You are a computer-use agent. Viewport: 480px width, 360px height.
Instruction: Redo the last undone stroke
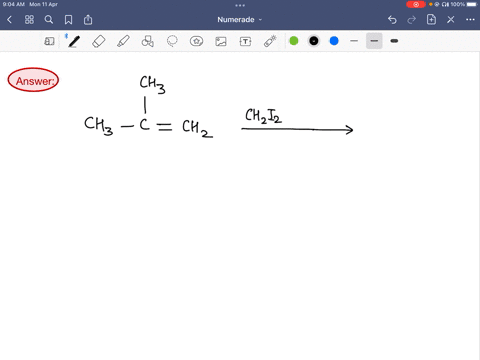pyautogui.click(x=412, y=20)
